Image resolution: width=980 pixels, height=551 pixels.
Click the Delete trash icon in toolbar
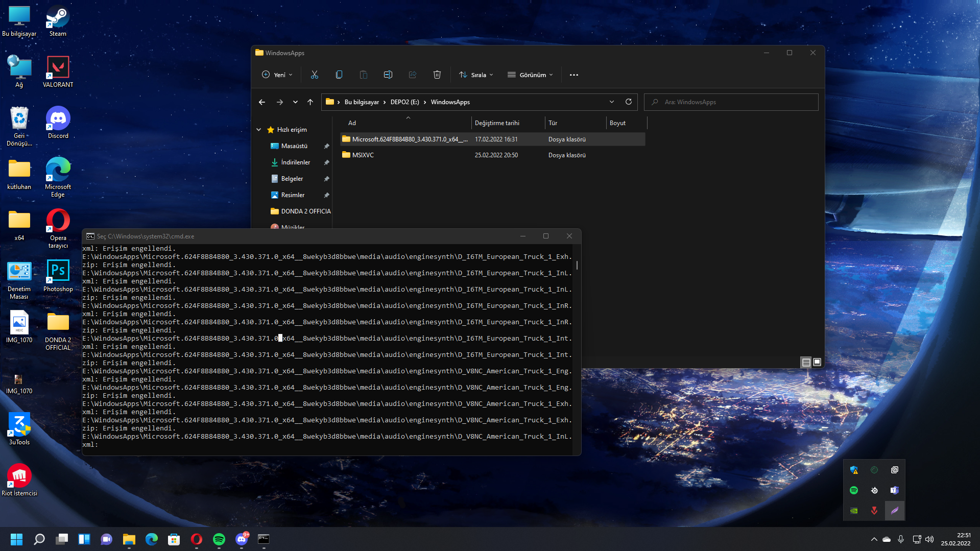pos(437,75)
